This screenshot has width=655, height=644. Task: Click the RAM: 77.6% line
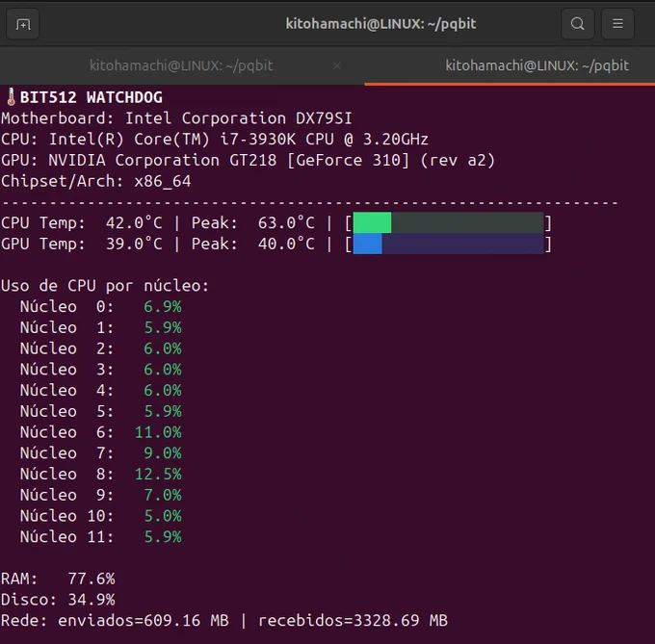point(58,579)
